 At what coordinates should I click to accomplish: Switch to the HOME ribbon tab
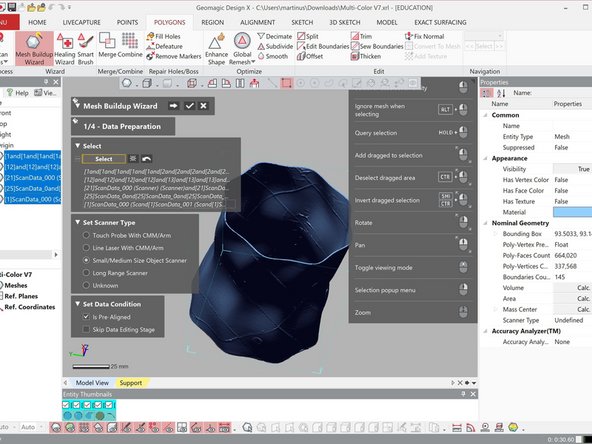click(x=37, y=22)
